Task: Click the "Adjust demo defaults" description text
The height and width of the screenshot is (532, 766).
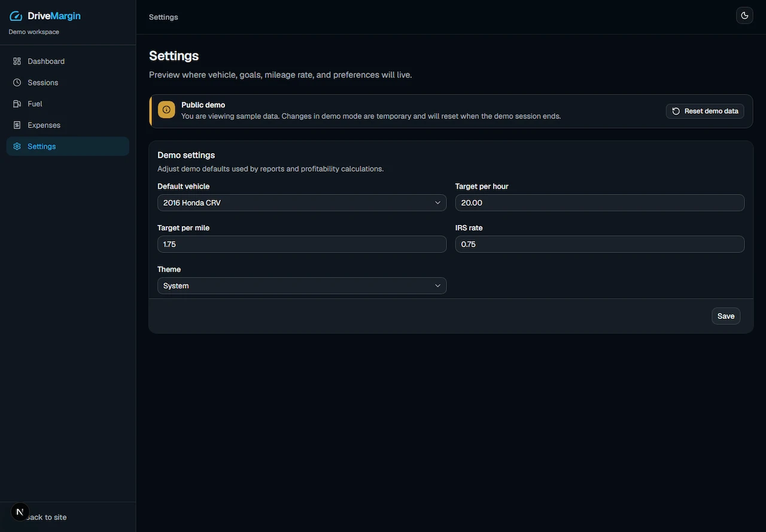Action: [x=270, y=169]
